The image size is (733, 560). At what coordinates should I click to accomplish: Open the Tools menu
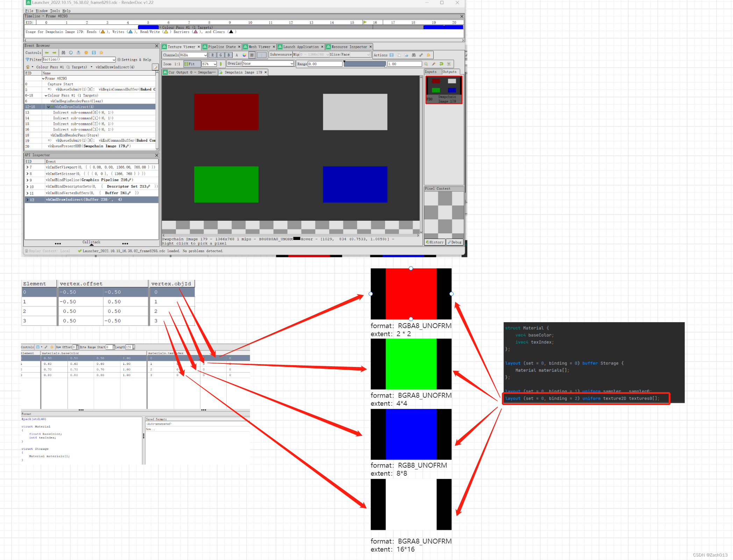(x=55, y=11)
